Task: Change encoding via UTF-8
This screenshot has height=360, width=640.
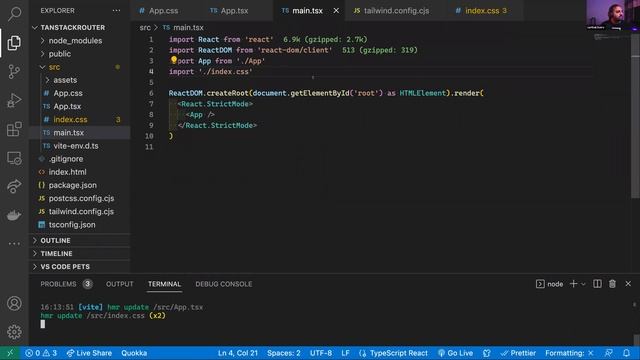Action: point(321,353)
